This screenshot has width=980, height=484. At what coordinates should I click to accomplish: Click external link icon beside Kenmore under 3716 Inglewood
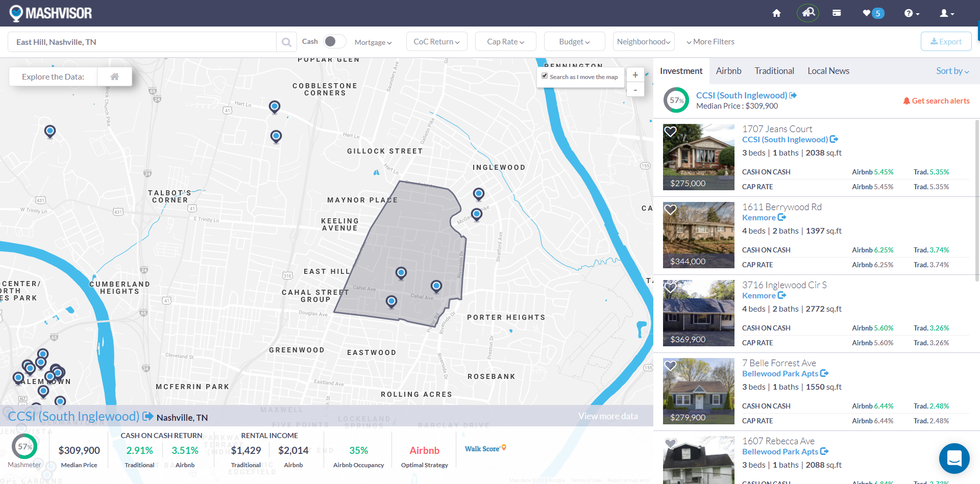782,295
